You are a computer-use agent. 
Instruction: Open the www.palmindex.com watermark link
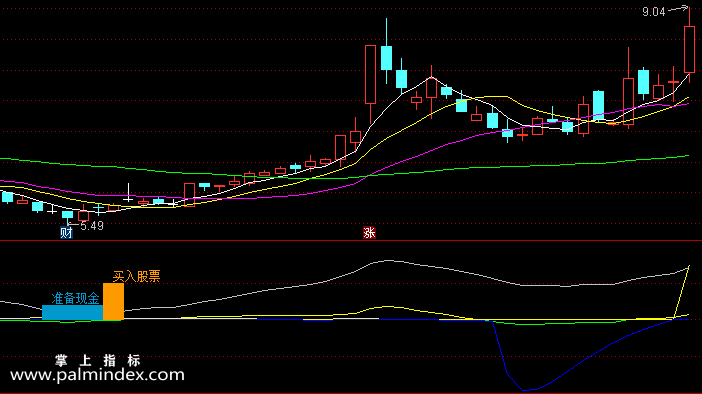(97, 375)
